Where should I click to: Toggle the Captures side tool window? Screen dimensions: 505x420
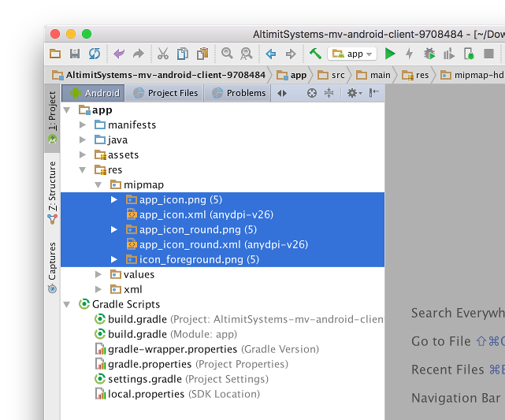[x=52, y=267]
